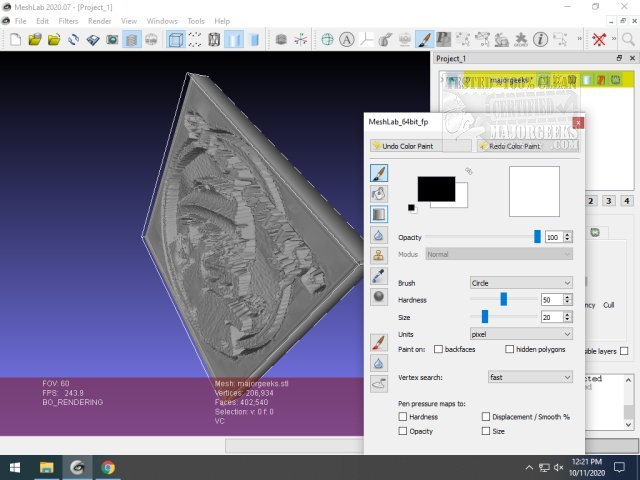This screenshot has width=640, height=480.
Task: Click the Z-painting paintbrush icon in main toolbar
Action: (423, 40)
